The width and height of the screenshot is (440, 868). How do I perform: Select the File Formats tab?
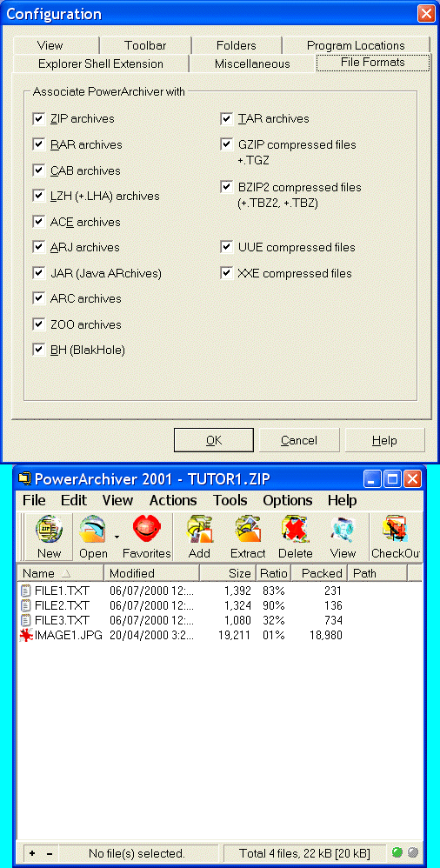coord(373,62)
